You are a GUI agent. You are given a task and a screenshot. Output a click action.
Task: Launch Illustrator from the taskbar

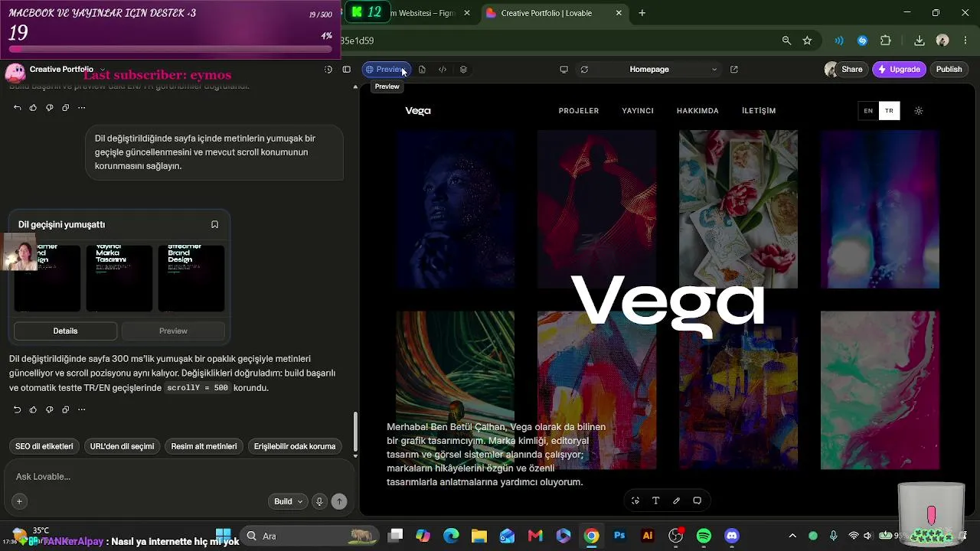coord(648,536)
